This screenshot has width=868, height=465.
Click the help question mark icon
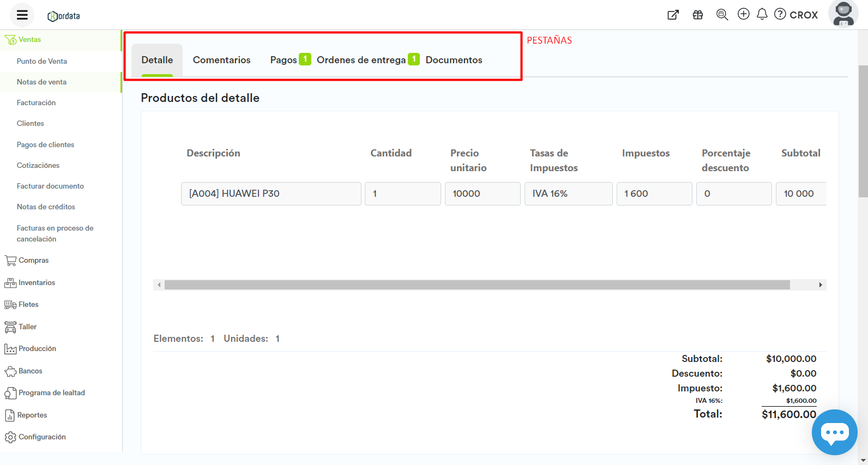[780, 14]
